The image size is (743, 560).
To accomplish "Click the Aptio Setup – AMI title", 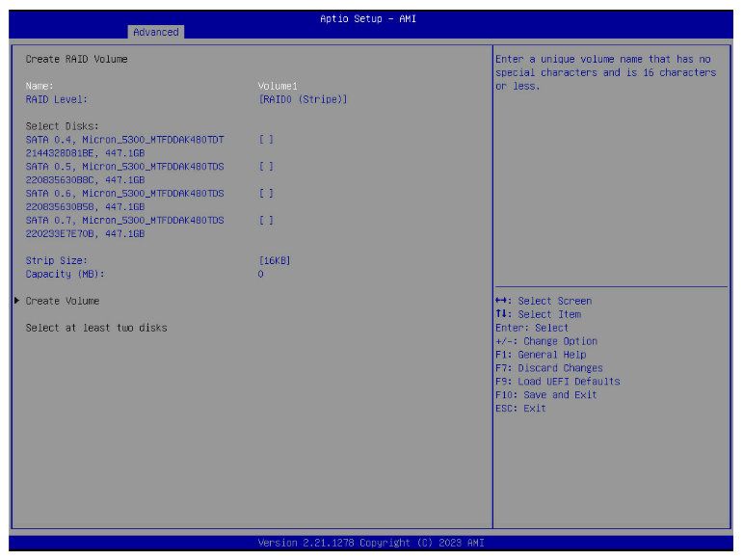I will tap(368, 19).
